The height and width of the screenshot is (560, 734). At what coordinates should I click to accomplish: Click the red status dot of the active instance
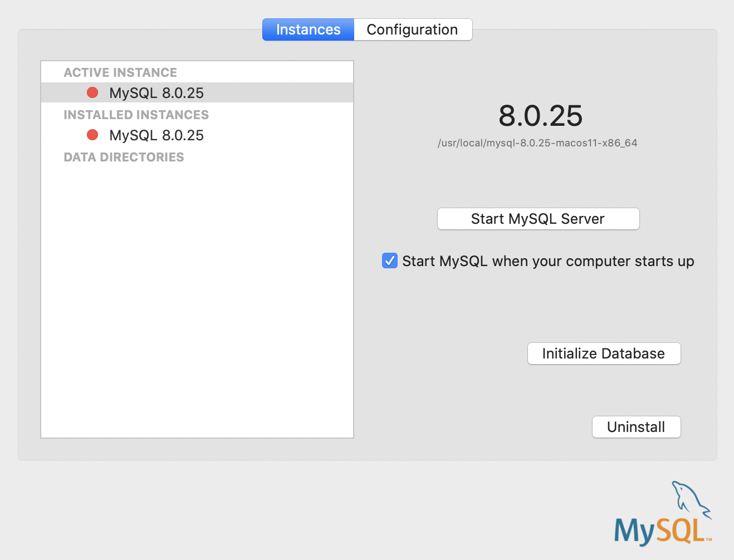click(92, 92)
